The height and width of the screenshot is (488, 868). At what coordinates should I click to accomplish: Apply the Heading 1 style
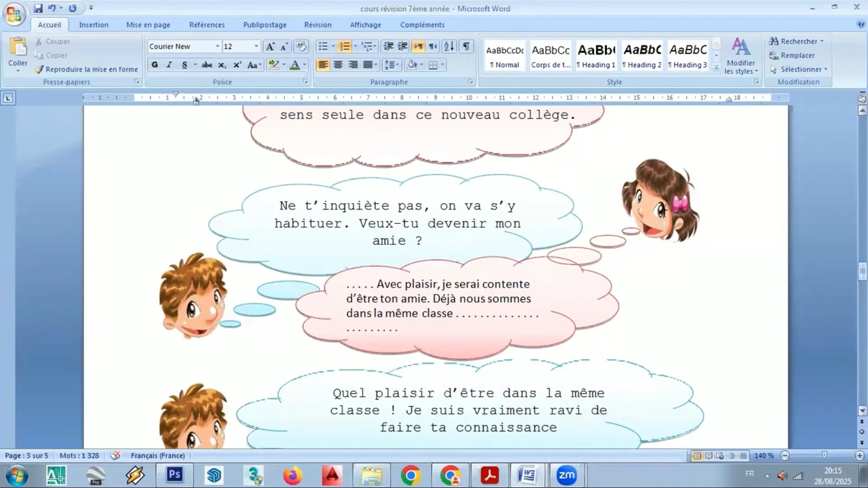coord(596,55)
